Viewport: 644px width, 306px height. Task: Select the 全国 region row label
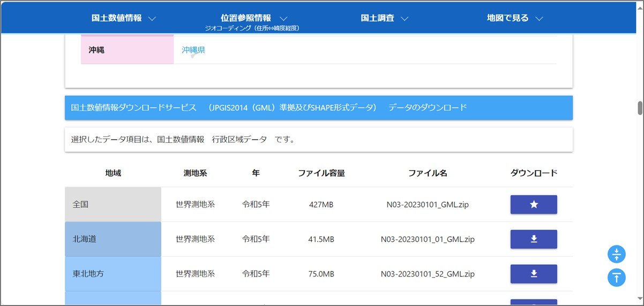point(113,204)
